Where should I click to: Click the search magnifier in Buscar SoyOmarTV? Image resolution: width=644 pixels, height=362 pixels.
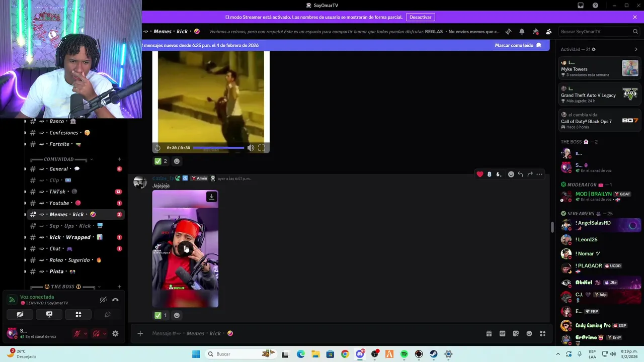tap(635, 31)
